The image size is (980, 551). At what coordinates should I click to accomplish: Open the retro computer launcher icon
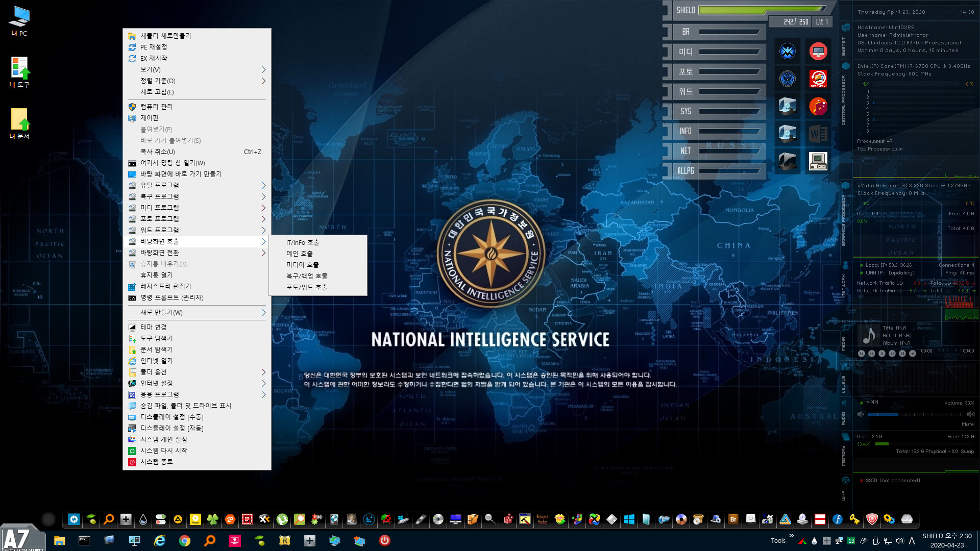(x=818, y=161)
